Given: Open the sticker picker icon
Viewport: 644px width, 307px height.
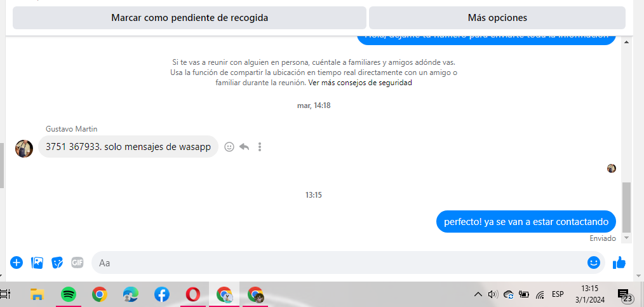Looking at the screenshot, I should pyautogui.click(x=57, y=263).
